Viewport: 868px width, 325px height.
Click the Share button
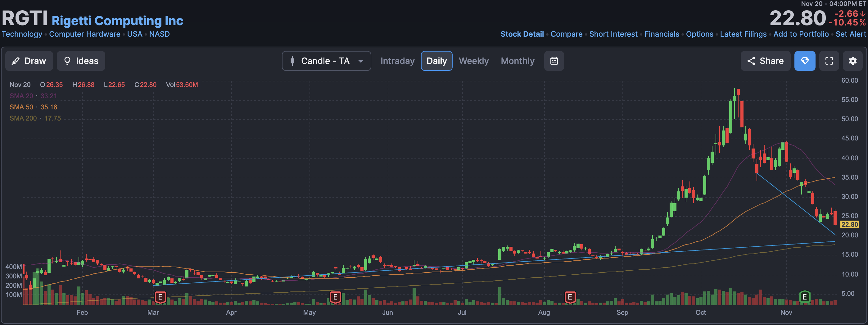[765, 61]
